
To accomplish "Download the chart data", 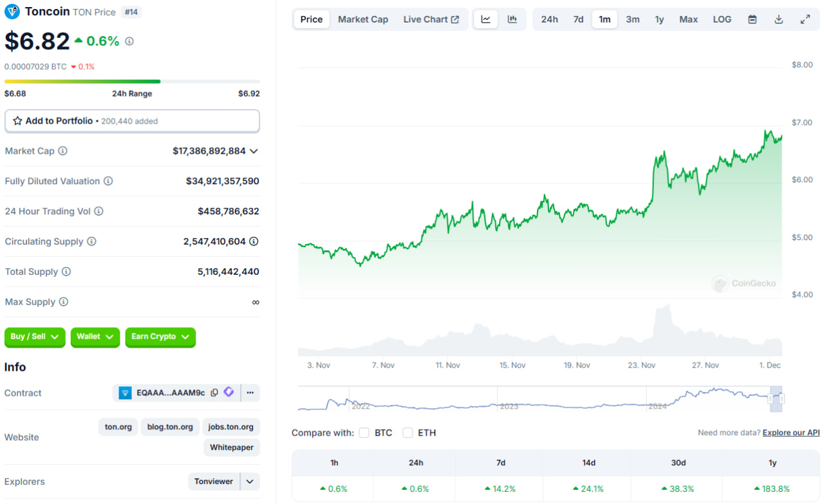I will tap(778, 19).
